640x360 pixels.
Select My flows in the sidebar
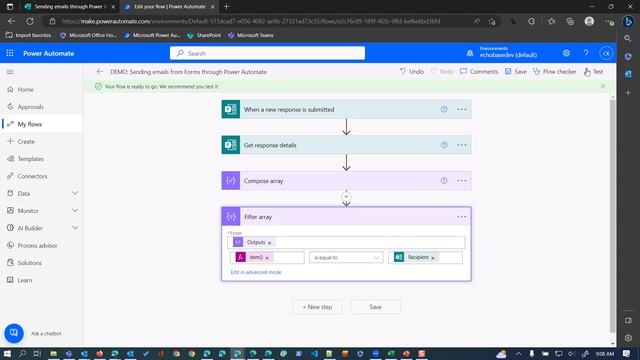tap(29, 124)
